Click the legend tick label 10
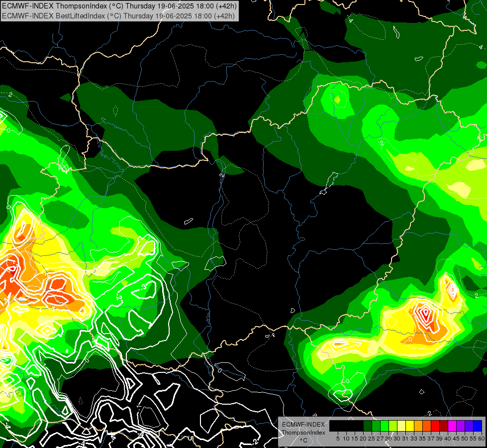This screenshot has width=487, height=448. coord(346,439)
